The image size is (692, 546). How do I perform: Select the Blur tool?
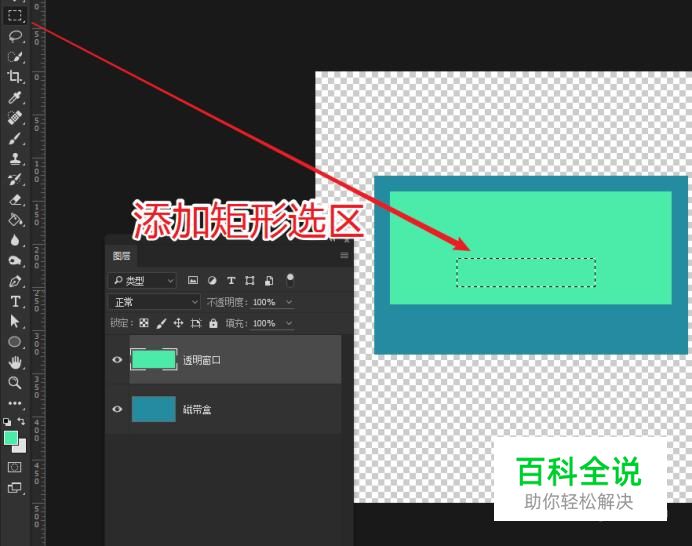(15, 240)
